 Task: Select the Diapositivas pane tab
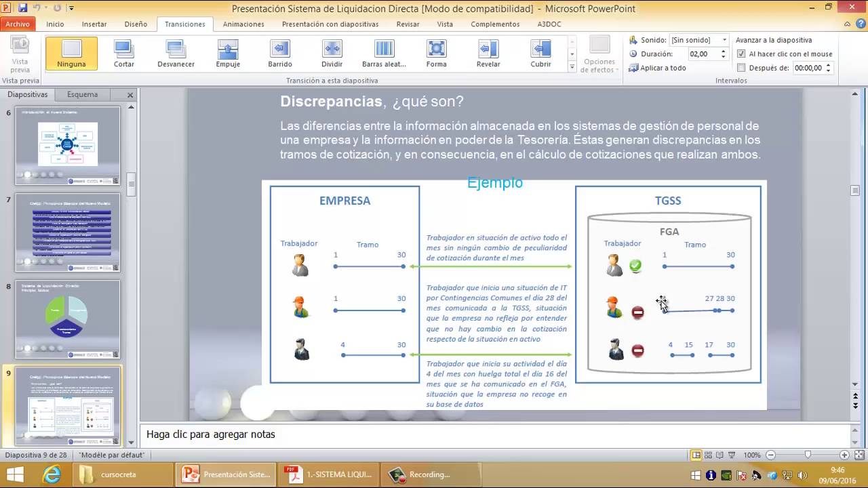tap(28, 95)
